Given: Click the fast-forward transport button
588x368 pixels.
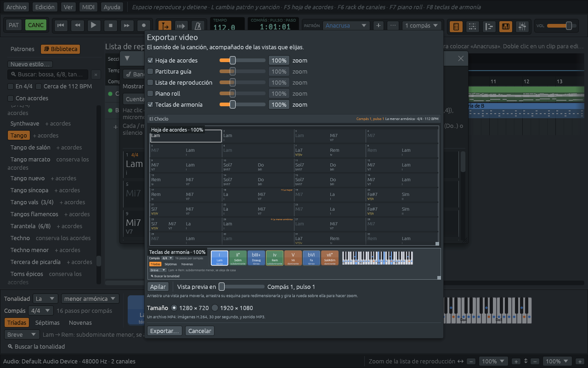Looking at the screenshot, I should 127,26.
